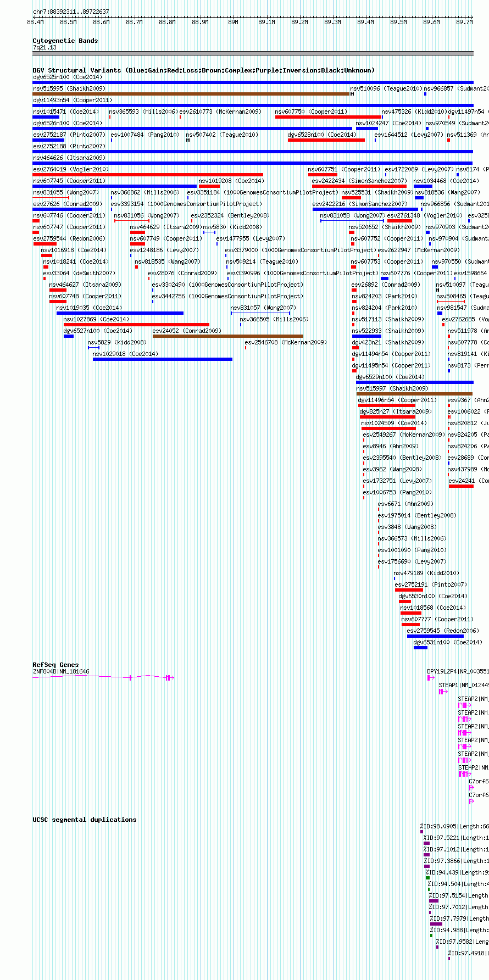Select esv1477955 (Levy2007) label
The image size is (489, 980).
[x=251, y=239]
